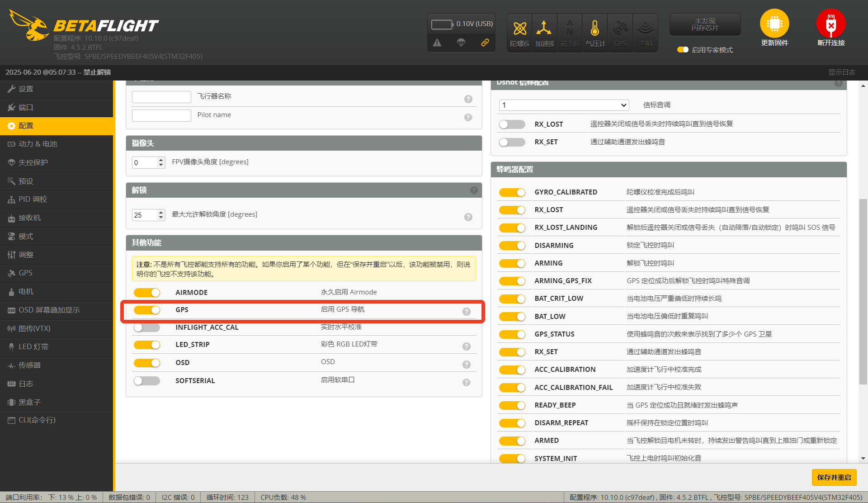Click the show log link
Viewport: 868px width, 503px height.
pos(841,72)
